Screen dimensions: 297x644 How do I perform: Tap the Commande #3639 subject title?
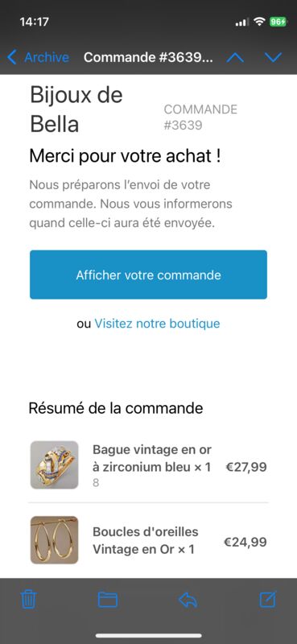(x=148, y=57)
